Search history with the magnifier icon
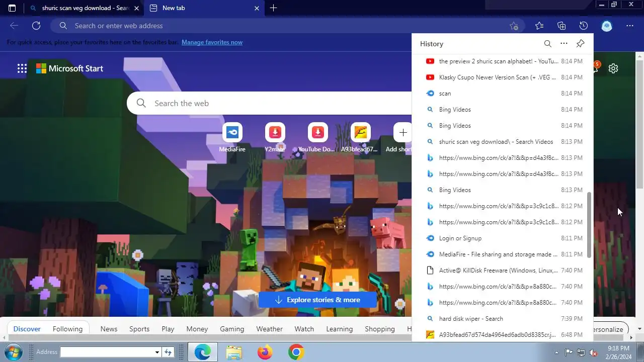This screenshot has height=362, width=644. point(548,44)
